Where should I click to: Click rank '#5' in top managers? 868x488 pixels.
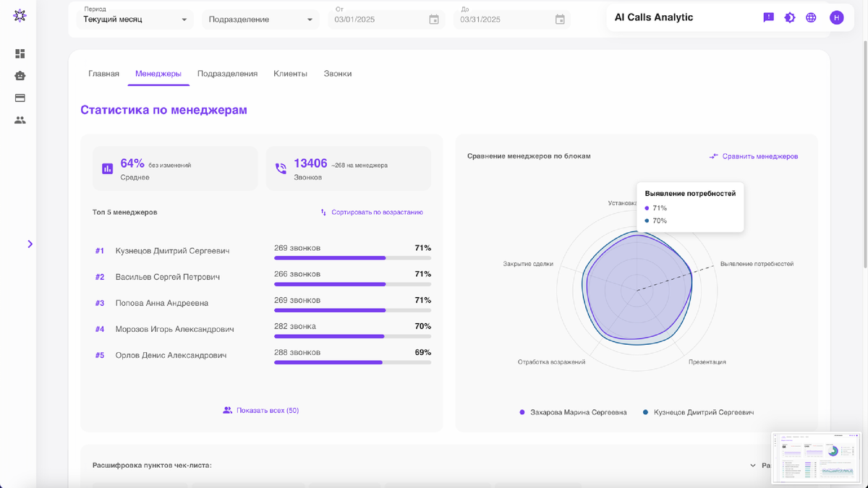pos(100,355)
